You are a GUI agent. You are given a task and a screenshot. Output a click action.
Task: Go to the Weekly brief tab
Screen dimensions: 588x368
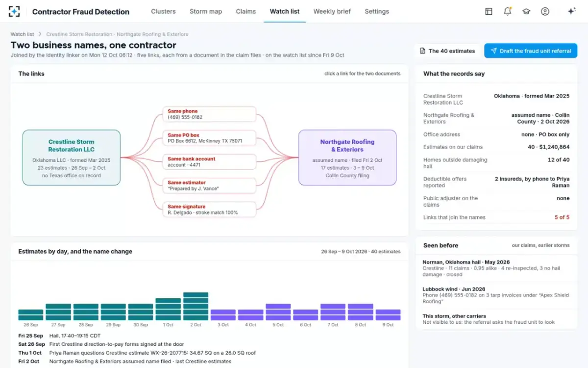click(332, 11)
